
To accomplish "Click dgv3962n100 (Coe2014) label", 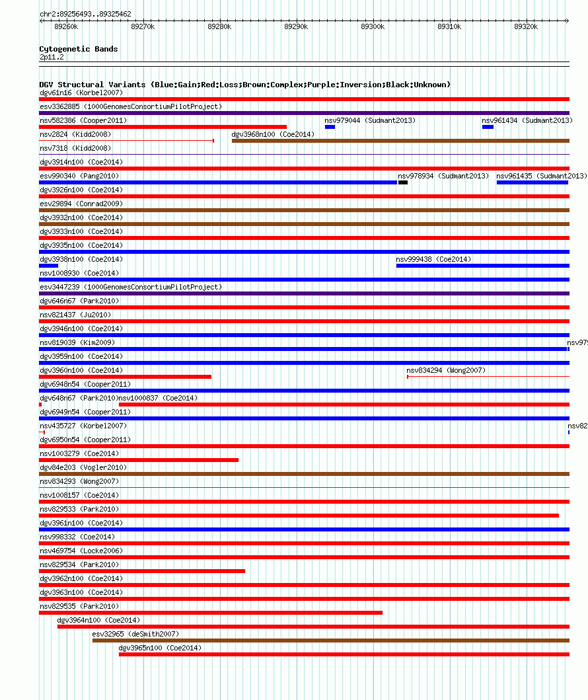I will [81, 578].
